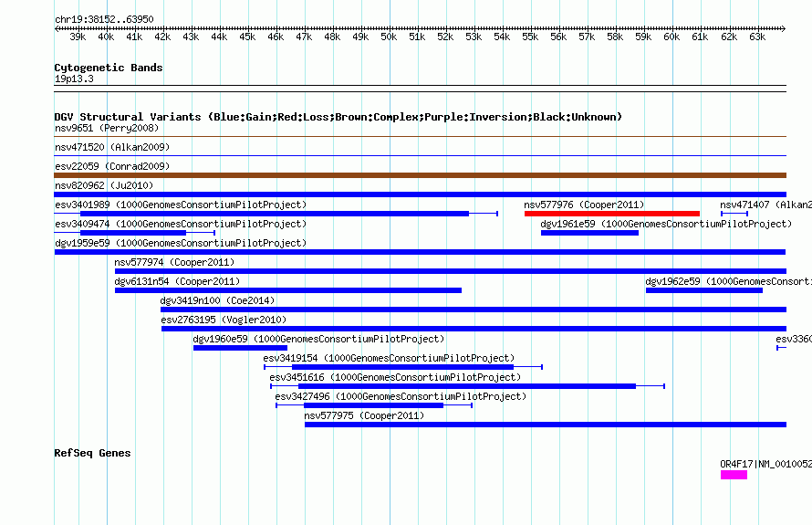
Task: Click the esv3427496 blue bar
Action: 373,405
